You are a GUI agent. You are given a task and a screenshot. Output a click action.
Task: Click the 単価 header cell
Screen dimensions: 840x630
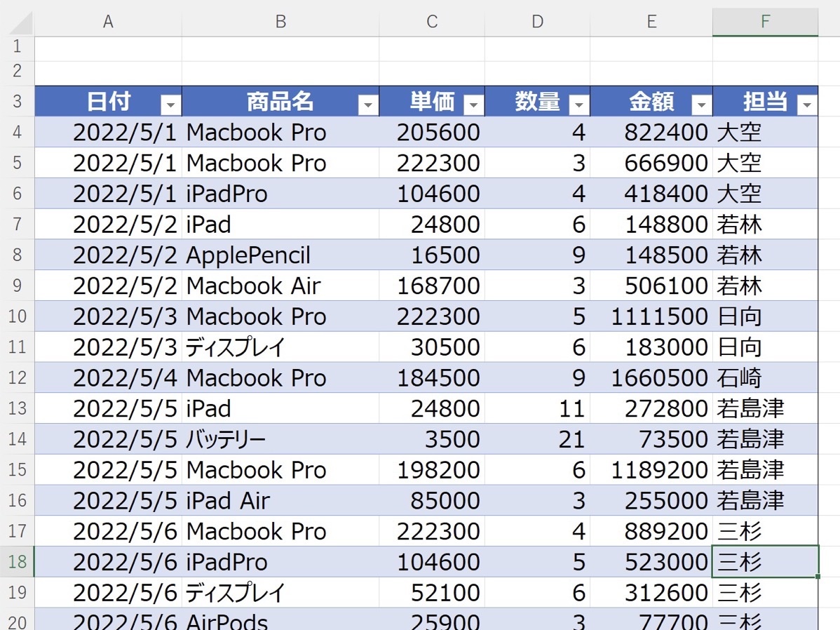[432, 101]
